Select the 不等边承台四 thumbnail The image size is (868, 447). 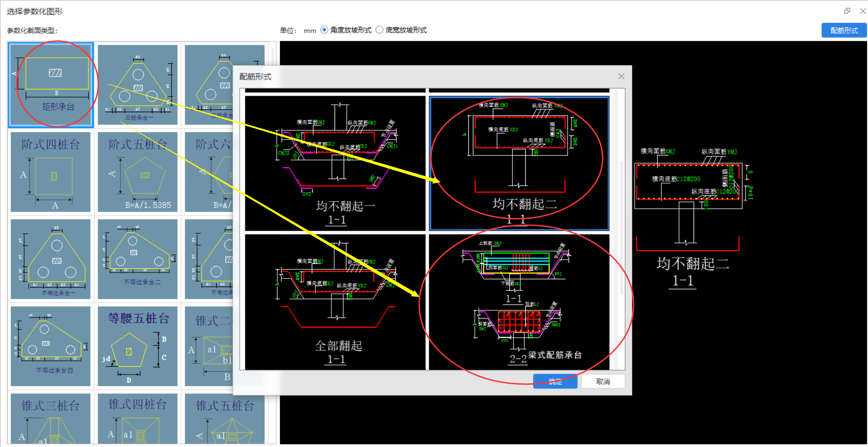click(x=51, y=346)
